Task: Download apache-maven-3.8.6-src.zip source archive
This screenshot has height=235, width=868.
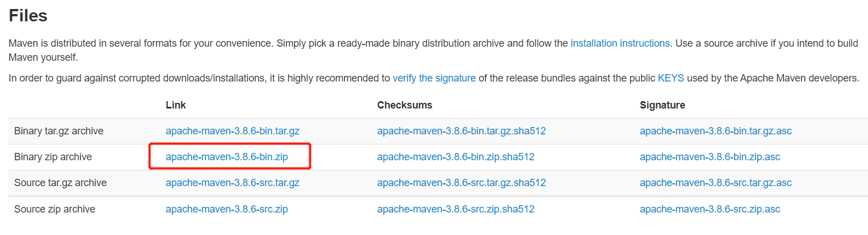Action: point(226,209)
